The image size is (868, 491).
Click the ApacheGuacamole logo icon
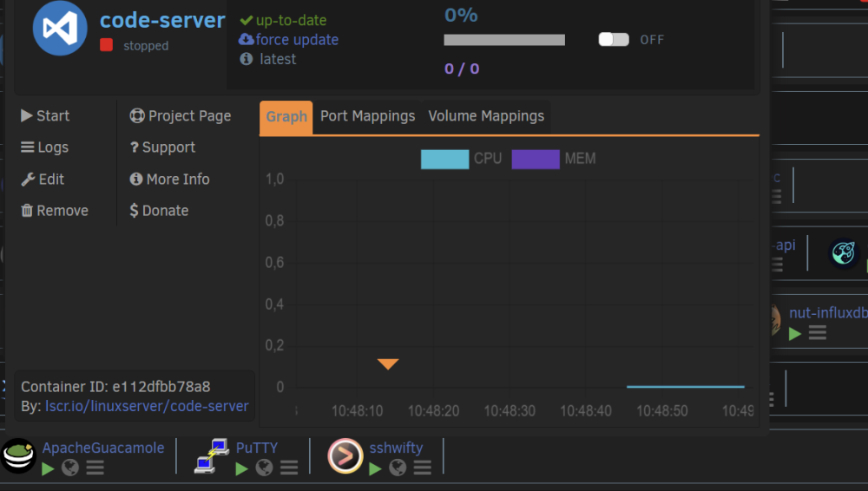coord(18,455)
